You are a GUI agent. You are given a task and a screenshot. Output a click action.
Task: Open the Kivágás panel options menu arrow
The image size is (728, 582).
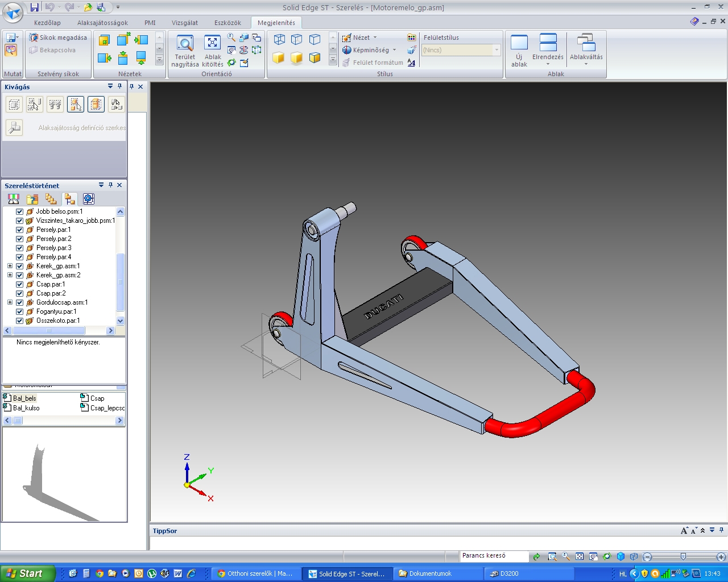[110, 86]
